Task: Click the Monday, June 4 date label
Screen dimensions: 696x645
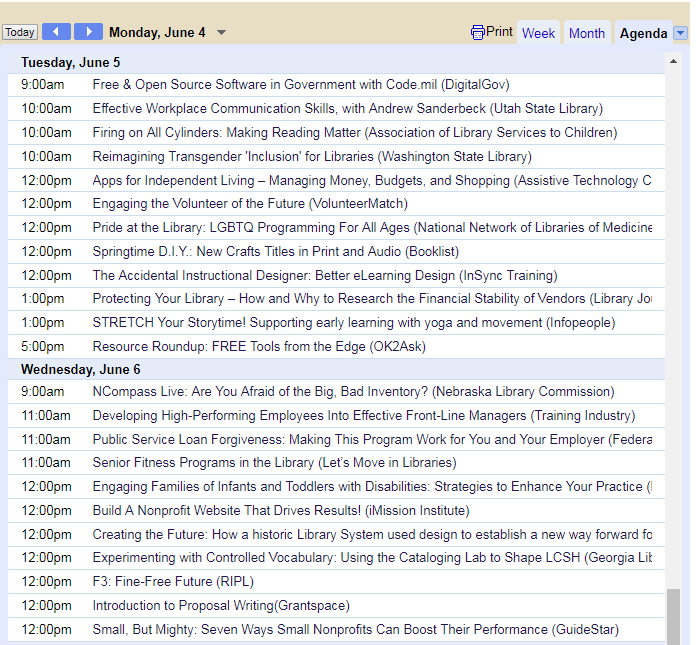Action: point(157,32)
